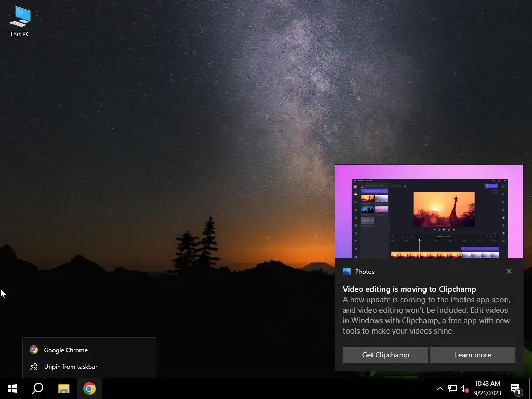
Task: Select Unpin from taskbar option
Action: (89, 367)
